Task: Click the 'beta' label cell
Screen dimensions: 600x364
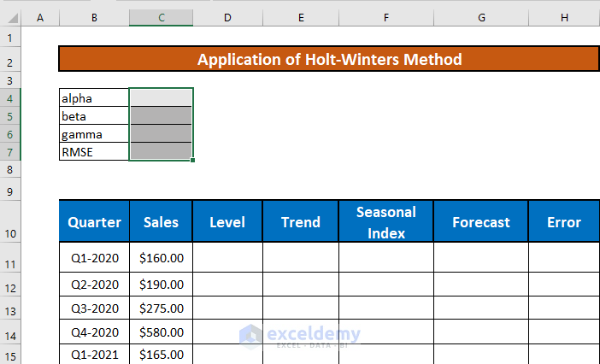Action: (x=94, y=115)
